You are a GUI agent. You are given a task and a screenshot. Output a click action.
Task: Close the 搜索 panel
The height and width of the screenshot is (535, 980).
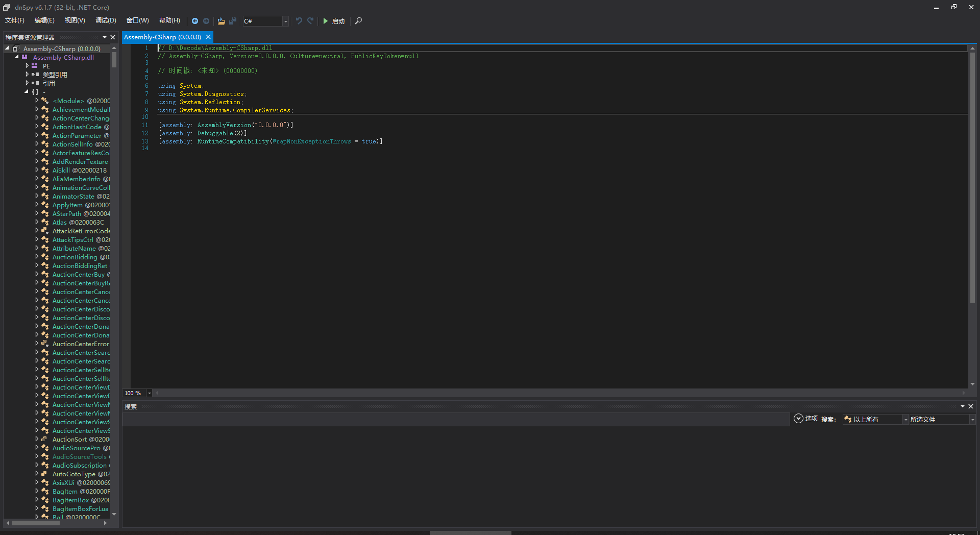pos(971,406)
